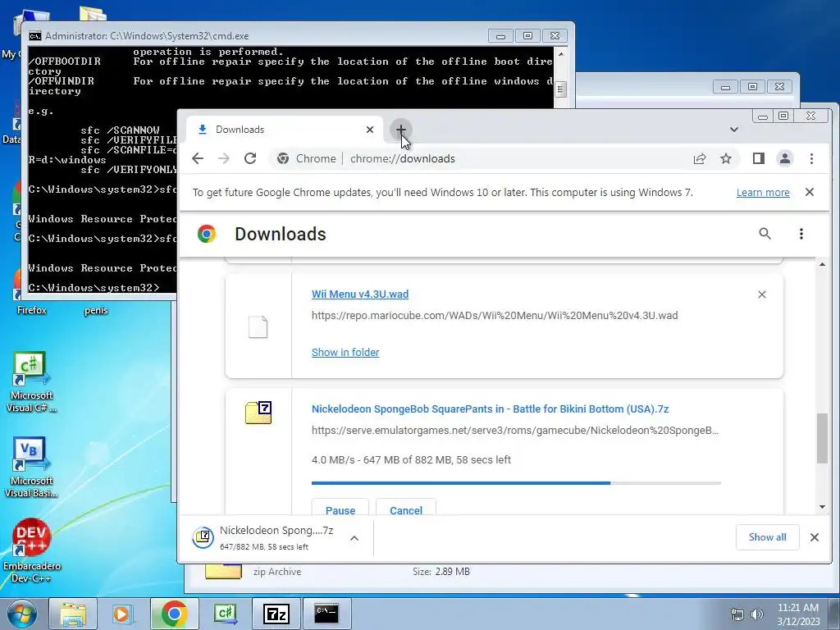Click the serve.emulatorgames.net source URL text

pos(515,430)
